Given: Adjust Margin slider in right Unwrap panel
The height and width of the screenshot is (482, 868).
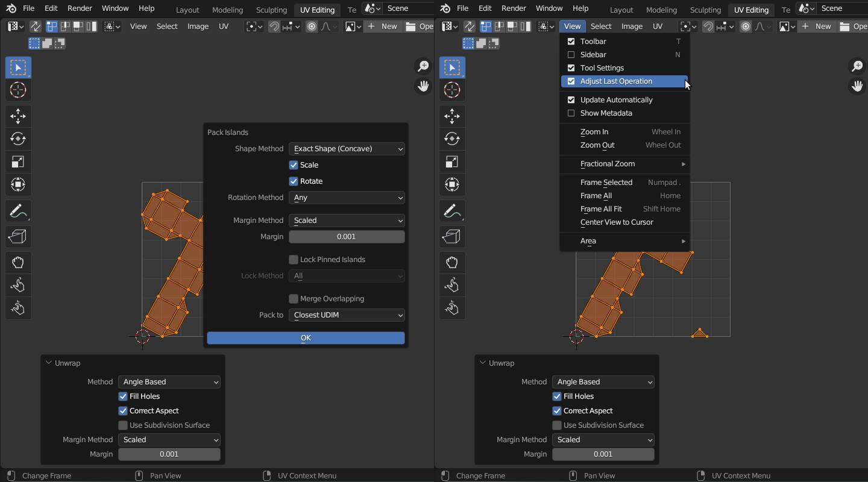Looking at the screenshot, I should point(603,454).
